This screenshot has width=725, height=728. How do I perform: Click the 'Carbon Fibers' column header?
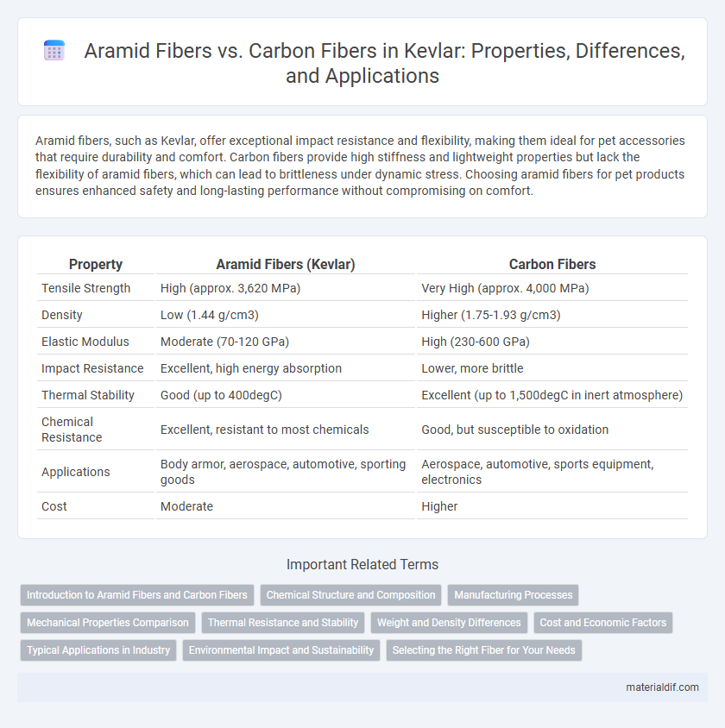[x=552, y=264]
